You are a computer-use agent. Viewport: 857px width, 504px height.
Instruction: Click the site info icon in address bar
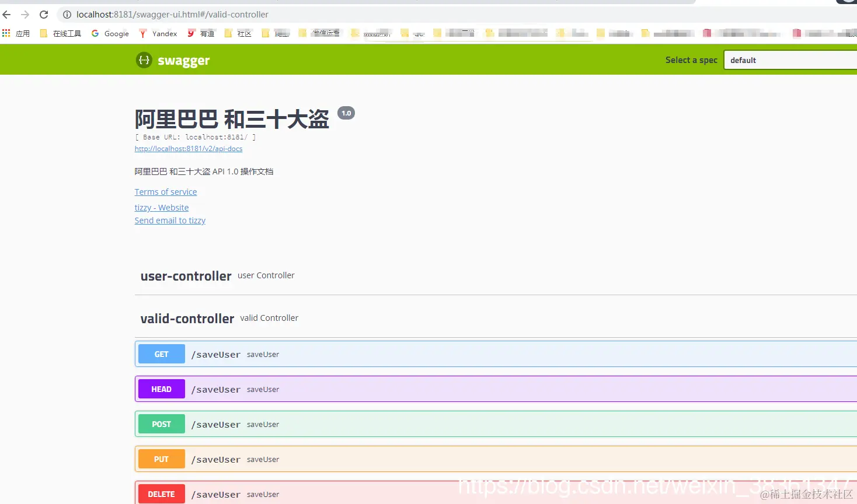67,15
